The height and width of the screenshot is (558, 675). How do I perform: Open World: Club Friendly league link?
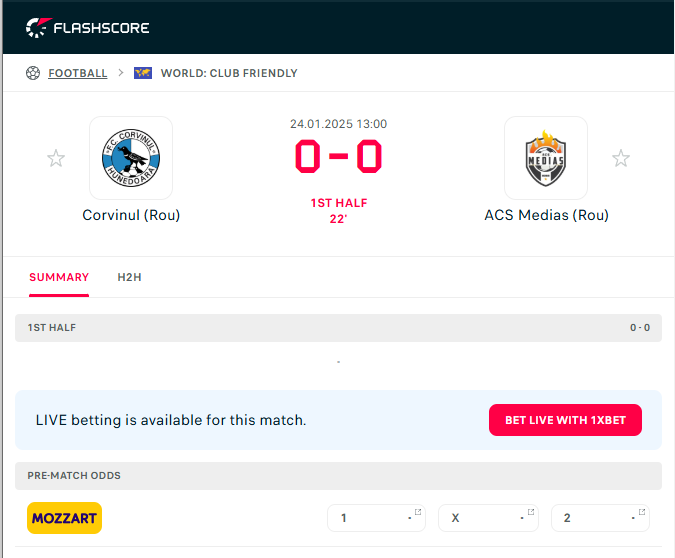pyautogui.click(x=229, y=73)
